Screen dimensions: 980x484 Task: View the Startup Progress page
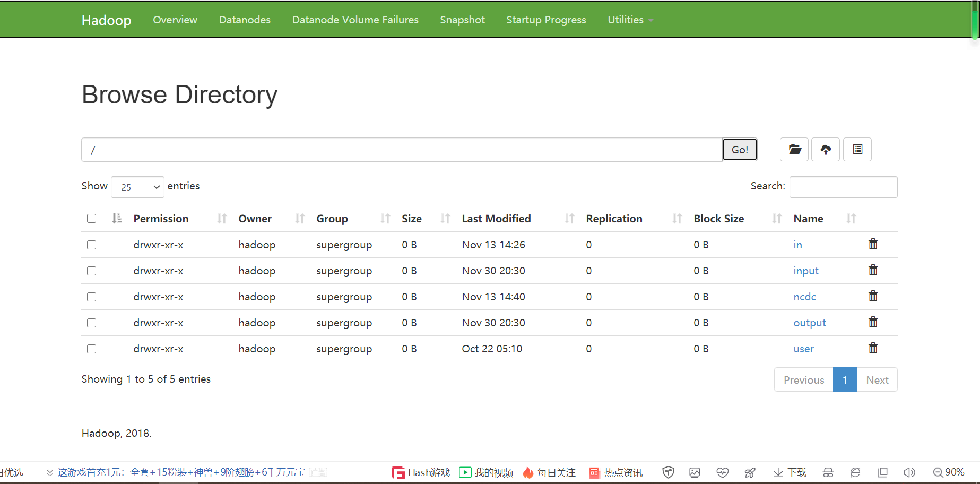(x=546, y=20)
